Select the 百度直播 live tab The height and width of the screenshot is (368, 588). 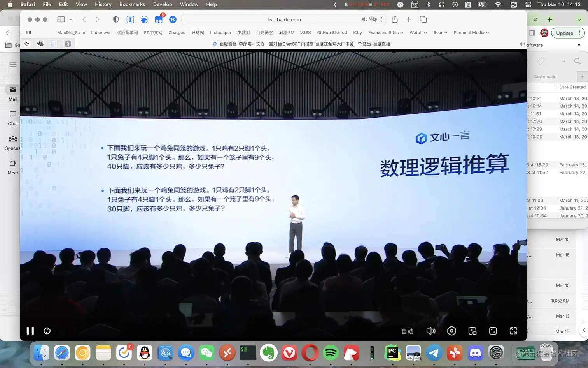coord(301,44)
